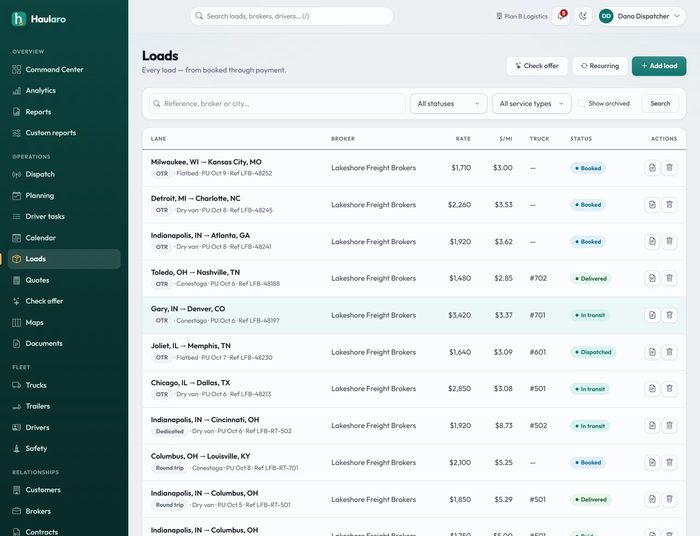
Task: Delete the Ref LFB-RT-501 load
Action: click(669, 499)
